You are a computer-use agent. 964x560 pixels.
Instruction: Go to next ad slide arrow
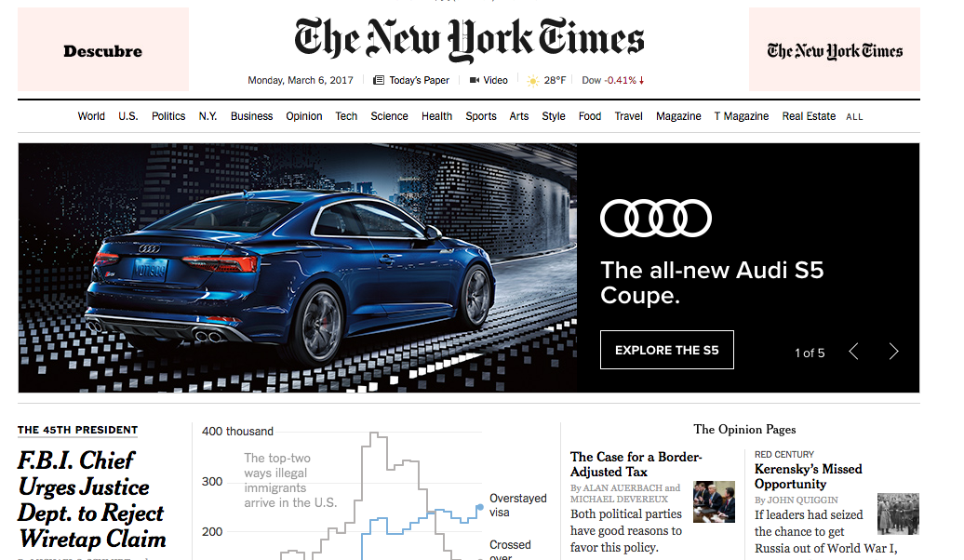893,351
